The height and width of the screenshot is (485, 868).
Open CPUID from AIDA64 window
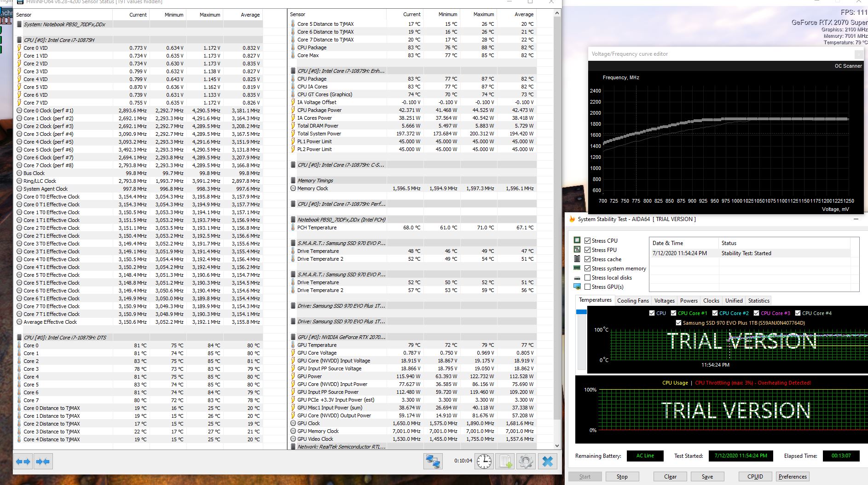pos(755,477)
